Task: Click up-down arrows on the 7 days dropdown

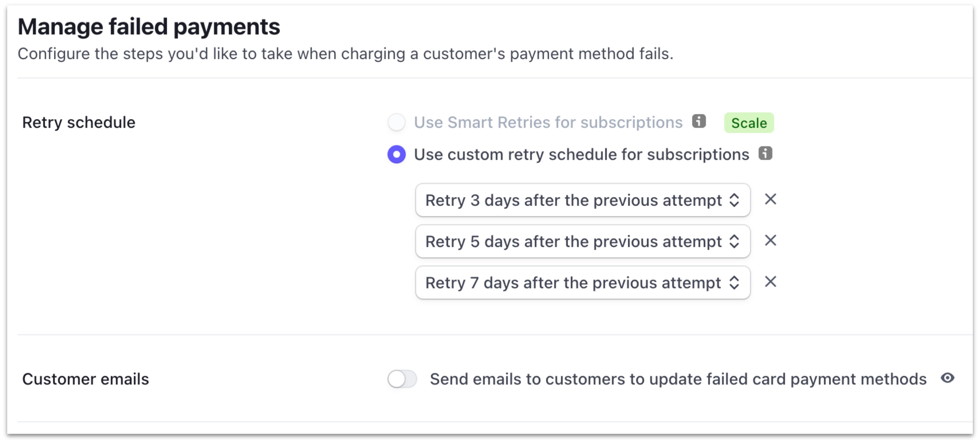Action: (x=734, y=283)
